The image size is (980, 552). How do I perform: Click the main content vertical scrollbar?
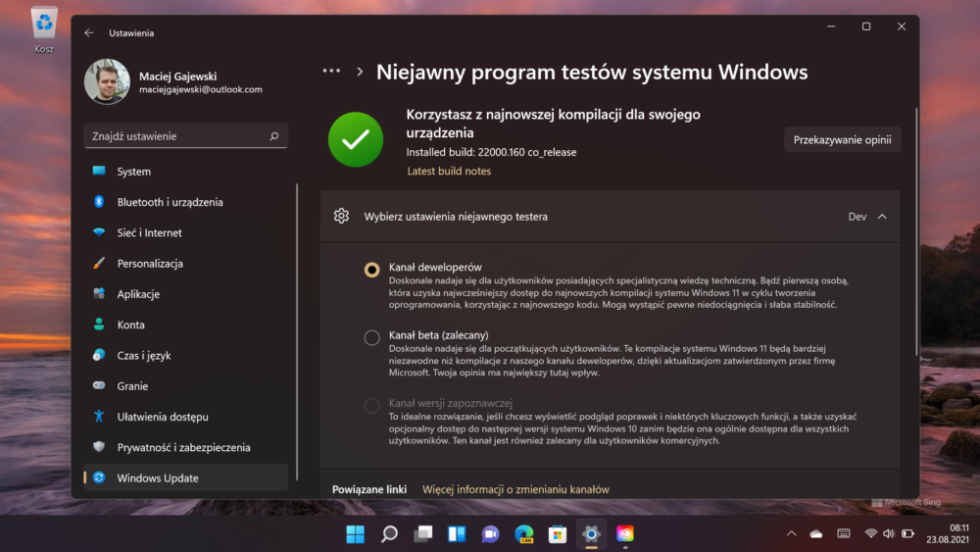click(x=916, y=232)
